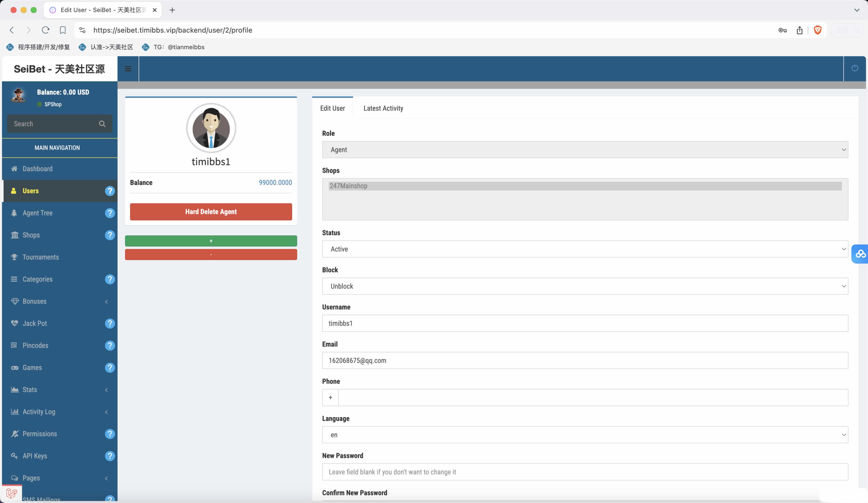Viewport: 868px width, 503px height.
Task: Click the green plus balance button
Action: pyautogui.click(x=211, y=241)
